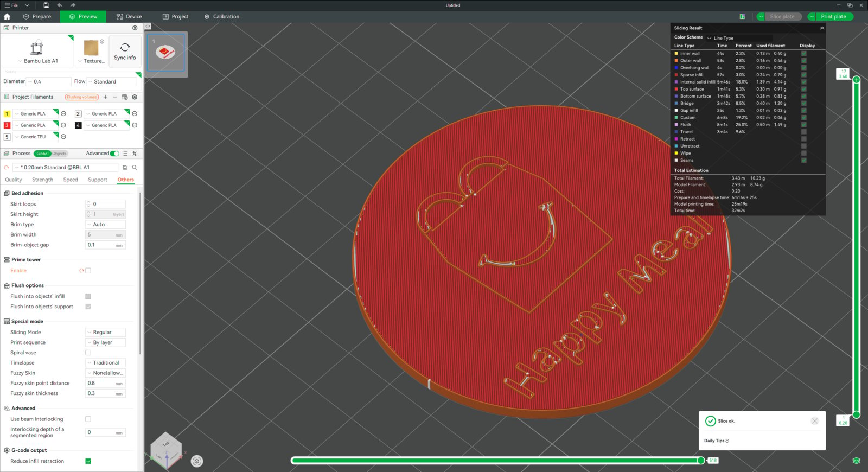Remove a filament with the minus icon
The height and width of the screenshot is (472, 868).
(115, 97)
